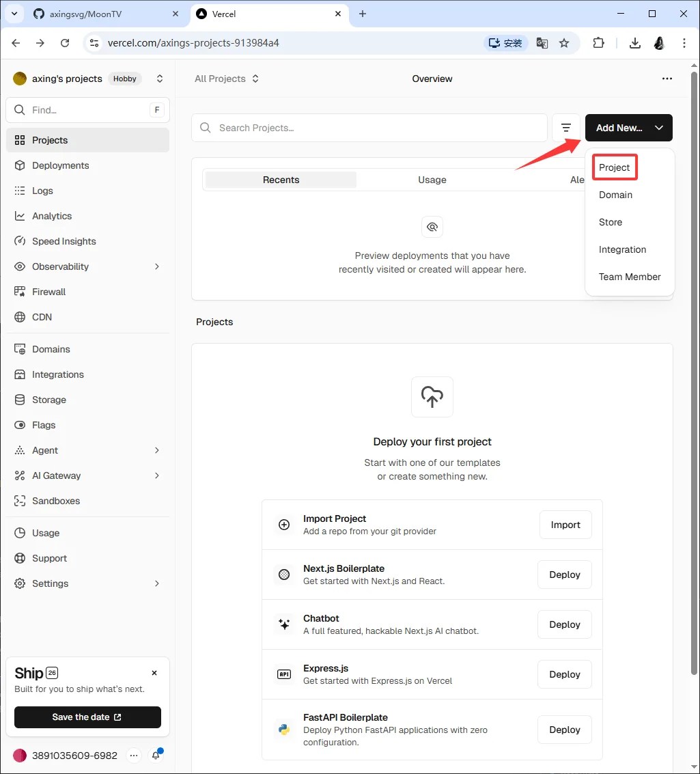Click the cloud upload icon
Screen dimensions: 700x774
pyautogui.click(x=432, y=397)
